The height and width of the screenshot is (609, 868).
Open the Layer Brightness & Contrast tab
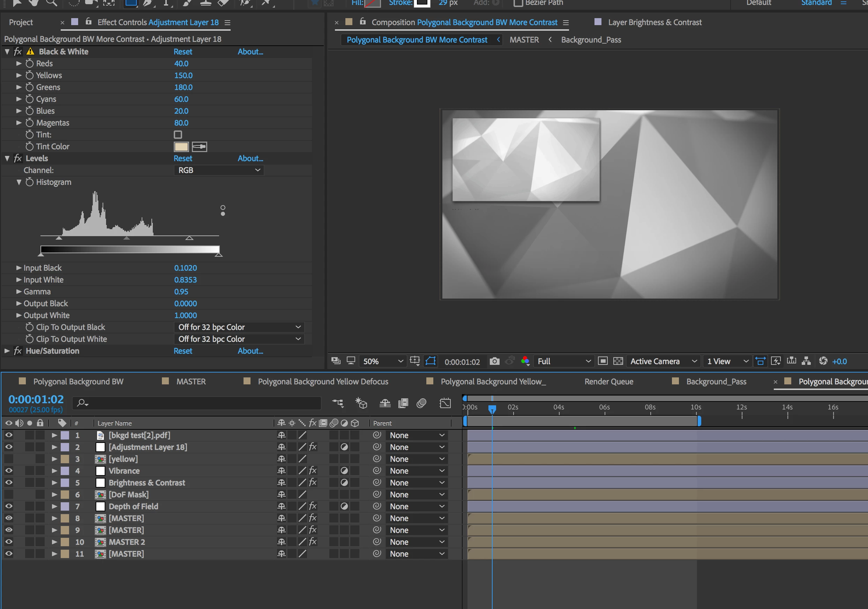(x=654, y=22)
